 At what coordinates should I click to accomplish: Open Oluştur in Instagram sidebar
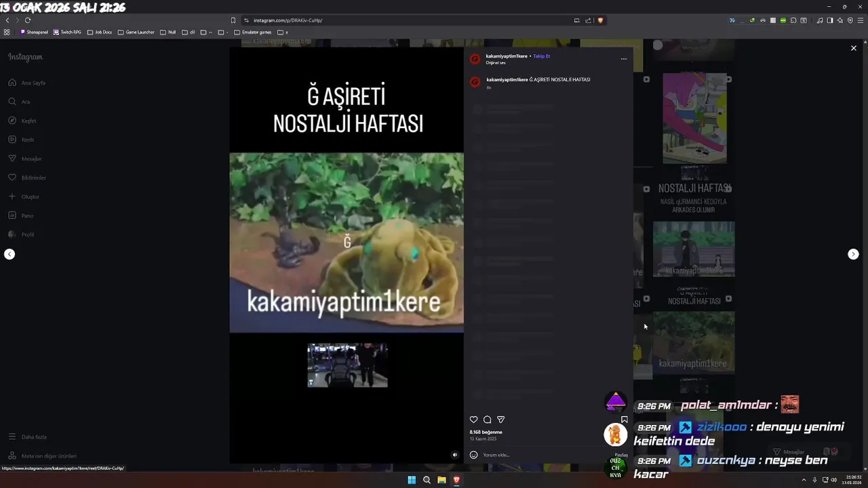[24, 197]
